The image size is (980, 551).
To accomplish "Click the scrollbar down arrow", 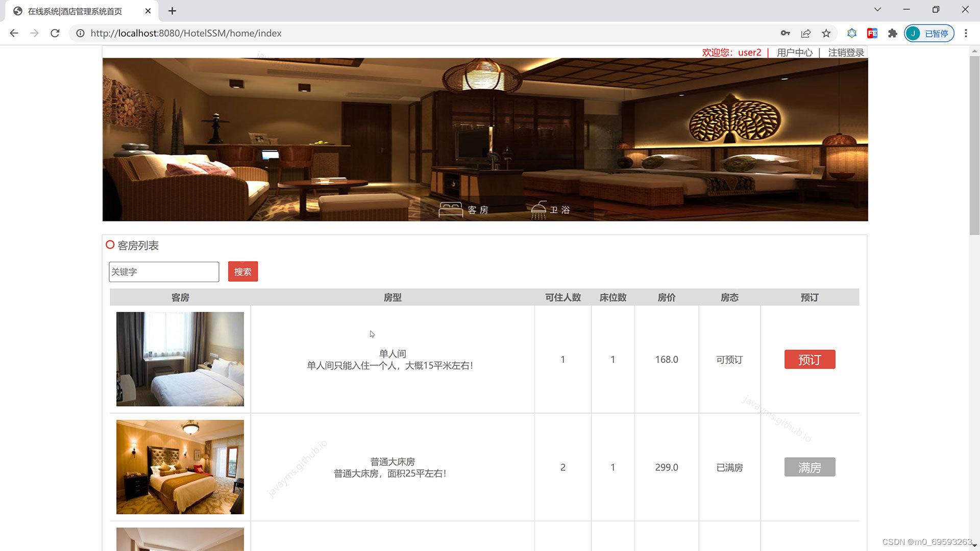I will pyautogui.click(x=974, y=545).
